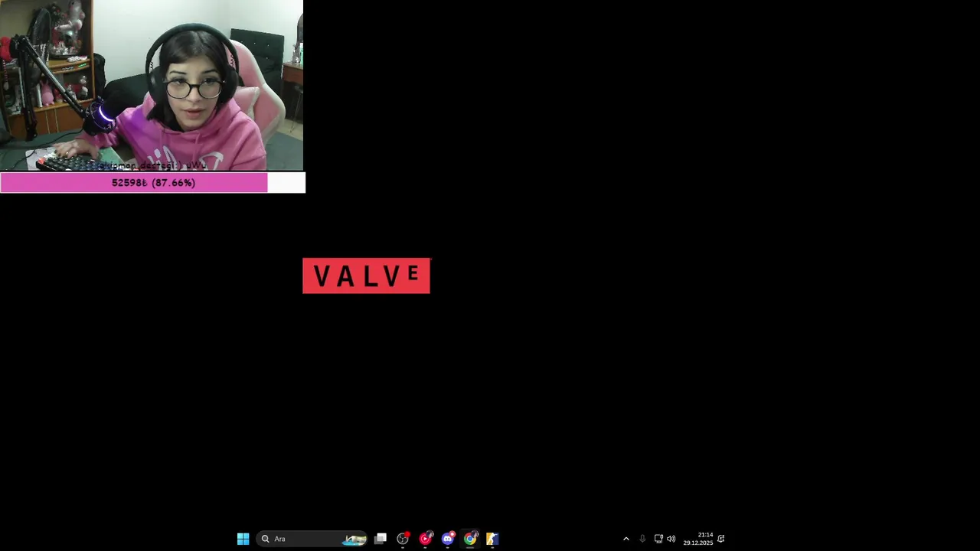
Task: Open Discord from the taskbar
Action: tap(448, 539)
